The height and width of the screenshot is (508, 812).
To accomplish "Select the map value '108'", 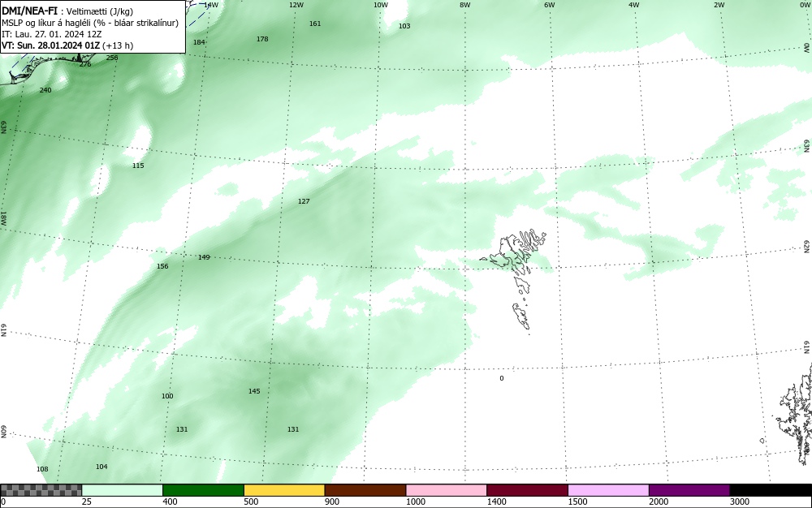I will pos(42,470).
